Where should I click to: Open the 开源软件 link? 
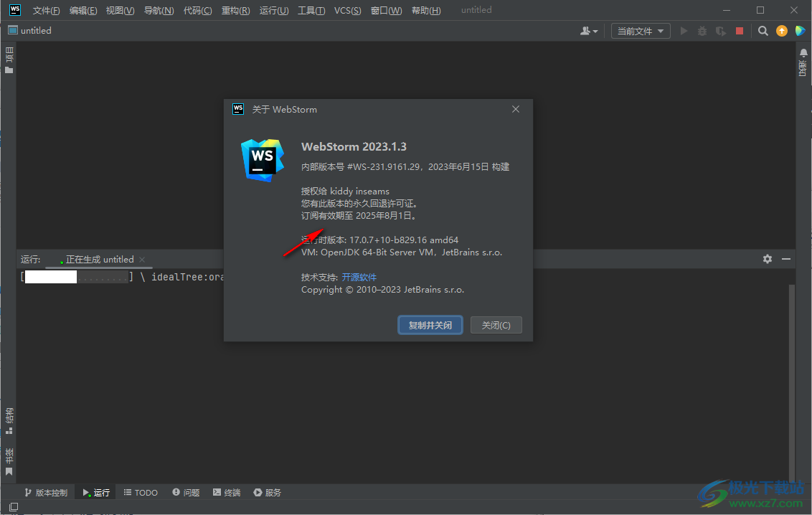(x=359, y=278)
